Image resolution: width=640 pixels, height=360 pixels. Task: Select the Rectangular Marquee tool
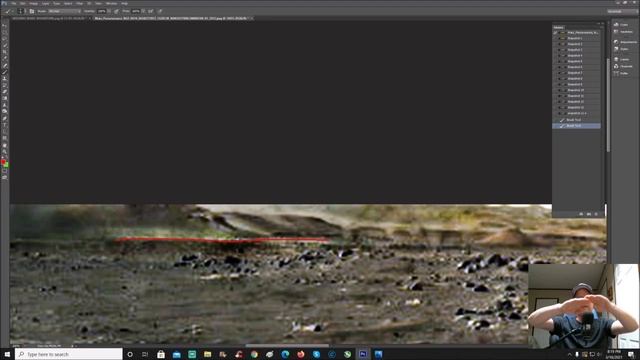click(4, 33)
